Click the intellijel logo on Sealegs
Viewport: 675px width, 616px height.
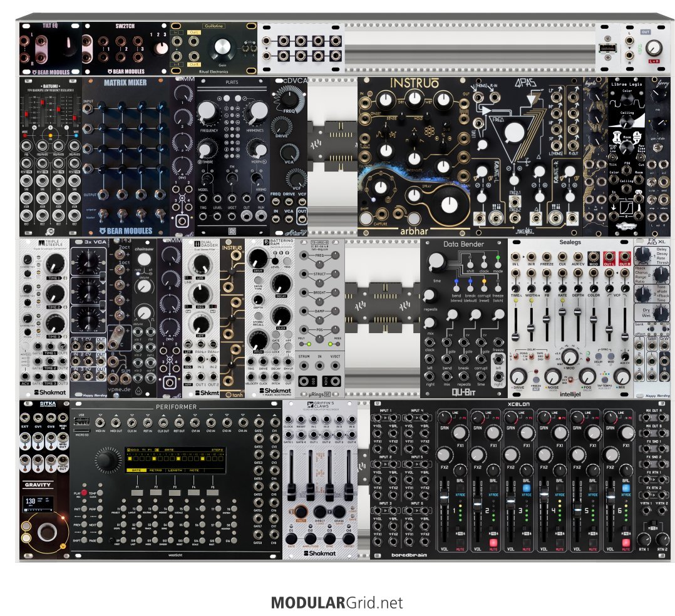[570, 394]
